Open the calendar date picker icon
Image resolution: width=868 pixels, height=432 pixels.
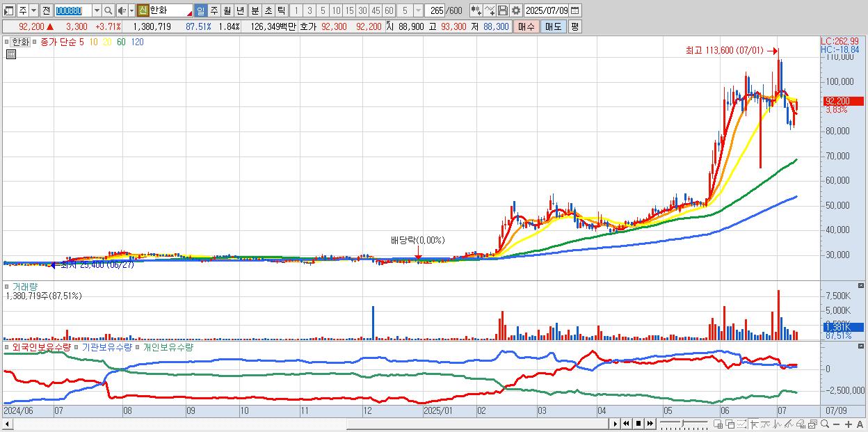tap(575, 11)
